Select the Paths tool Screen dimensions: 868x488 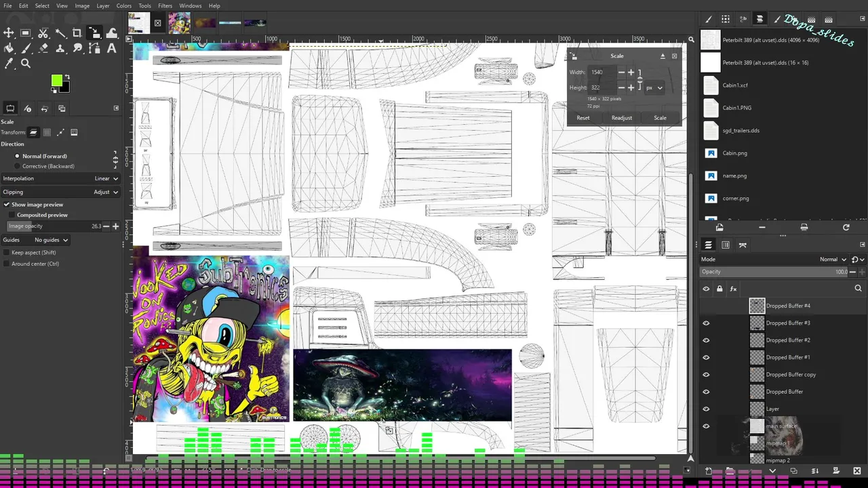point(94,49)
